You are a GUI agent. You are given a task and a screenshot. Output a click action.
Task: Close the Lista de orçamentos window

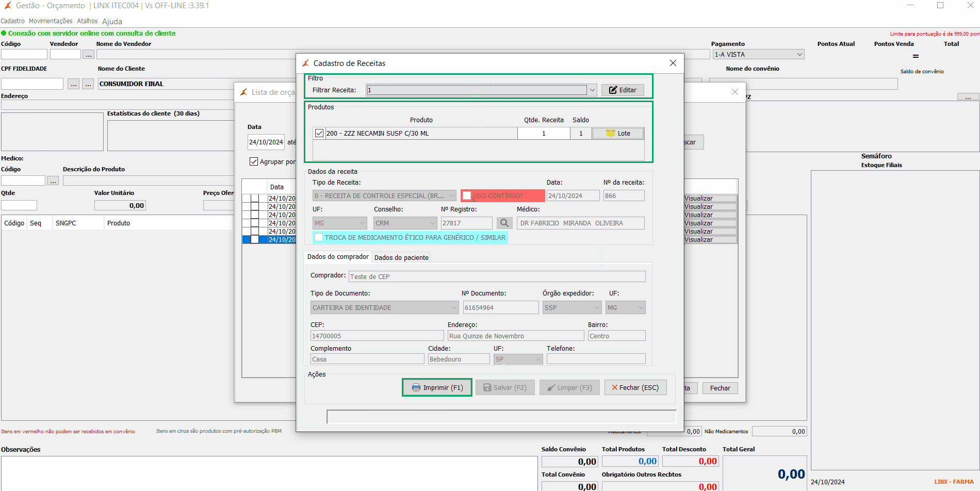click(734, 92)
